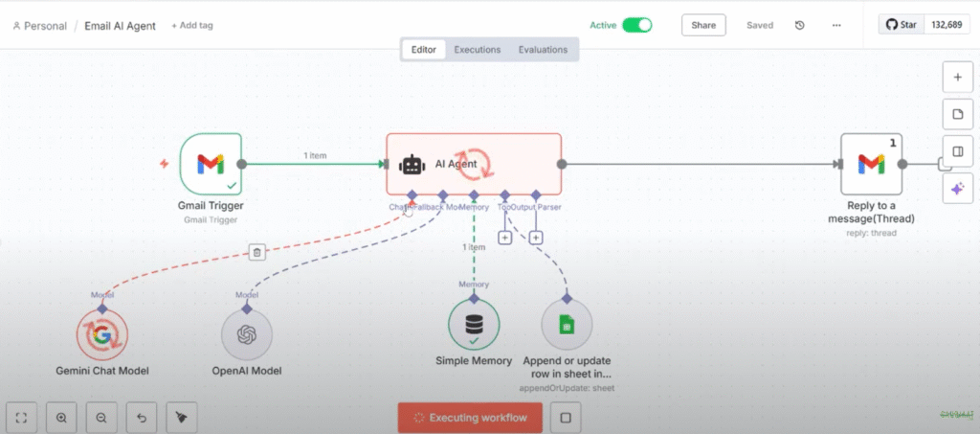The width and height of the screenshot is (980, 434).
Task: Open workflow history clock icon
Action: [x=800, y=26]
